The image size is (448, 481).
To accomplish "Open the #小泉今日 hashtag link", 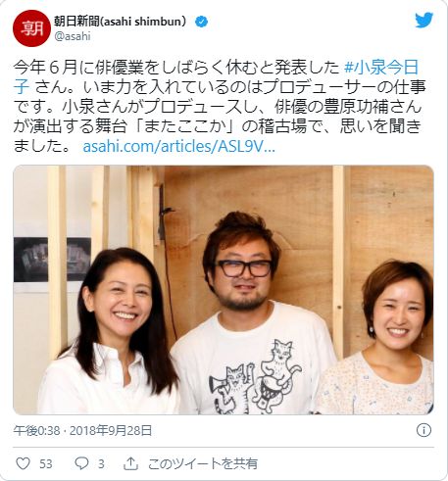I will click(x=381, y=68).
